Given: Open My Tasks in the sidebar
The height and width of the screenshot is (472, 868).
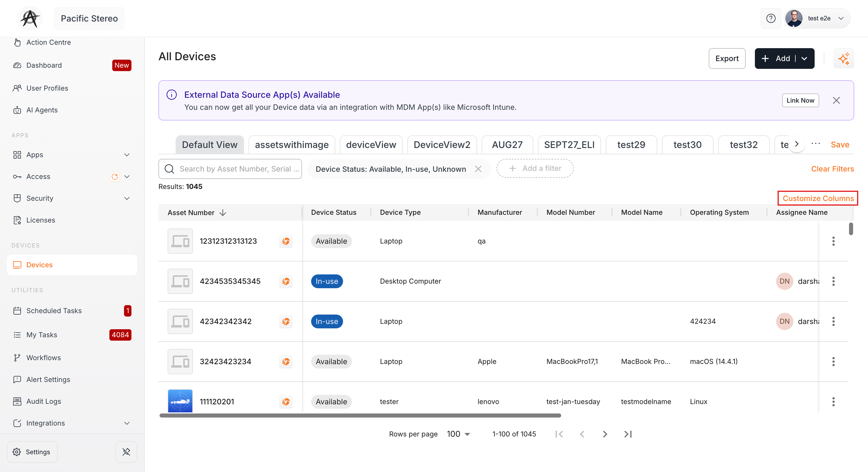Looking at the screenshot, I should [x=72, y=335].
